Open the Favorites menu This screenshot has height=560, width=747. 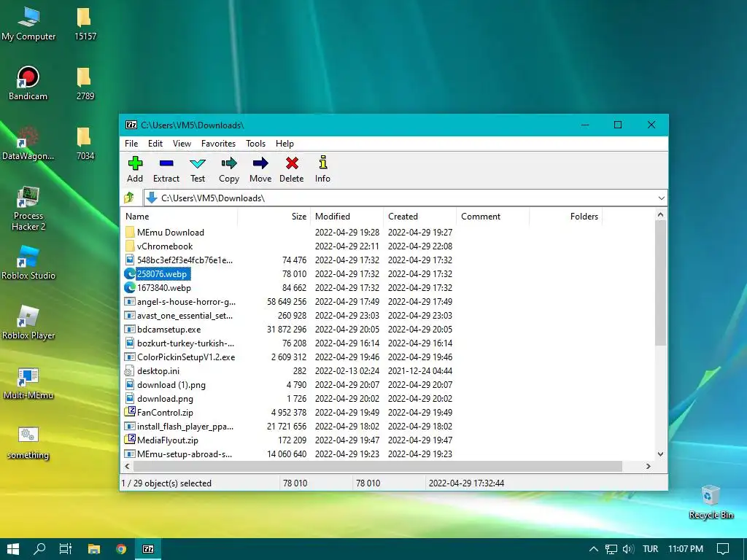[218, 144]
